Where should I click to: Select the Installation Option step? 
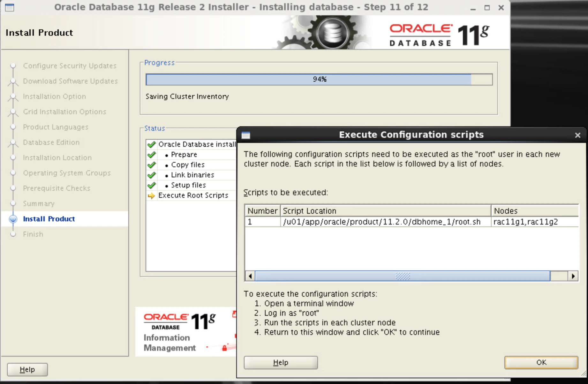[x=54, y=96]
